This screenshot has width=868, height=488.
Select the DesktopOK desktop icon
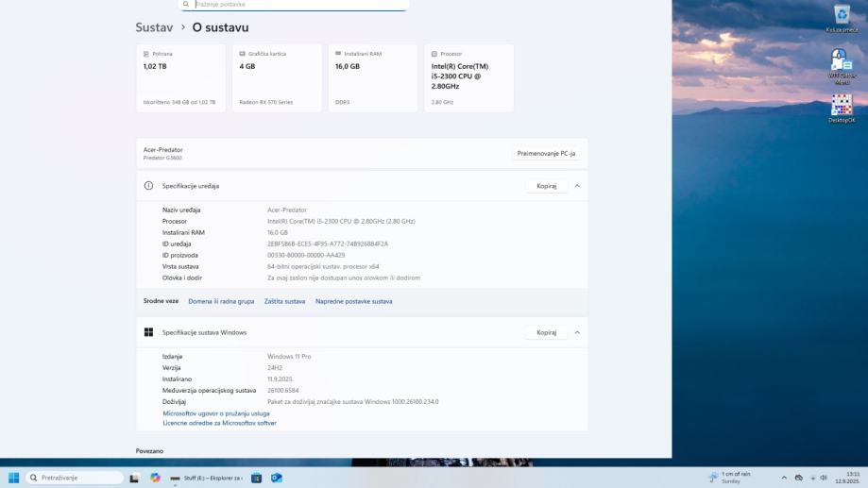coord(842,109)
